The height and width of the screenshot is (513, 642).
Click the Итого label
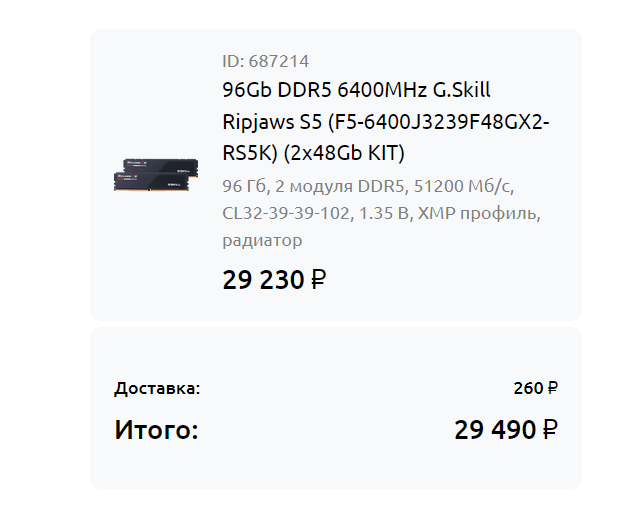point(157,430)
